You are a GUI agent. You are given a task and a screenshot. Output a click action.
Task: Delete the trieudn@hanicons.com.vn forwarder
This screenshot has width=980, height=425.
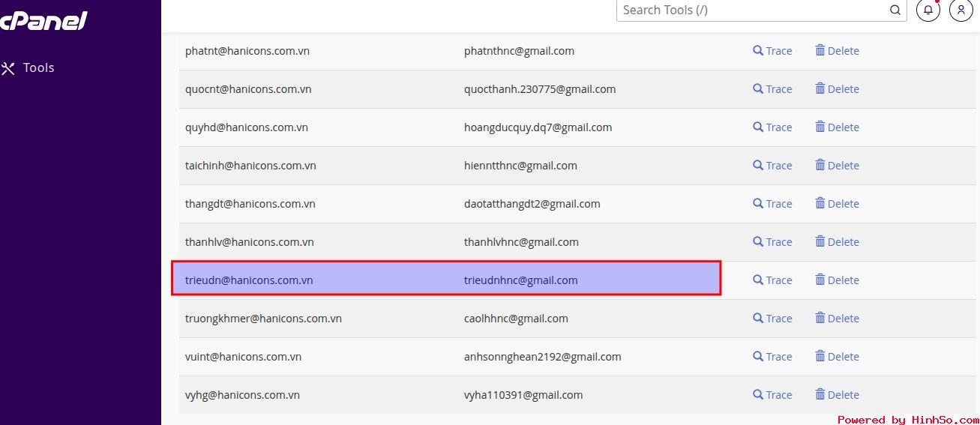pyautogui.click(x=837, y=280)
